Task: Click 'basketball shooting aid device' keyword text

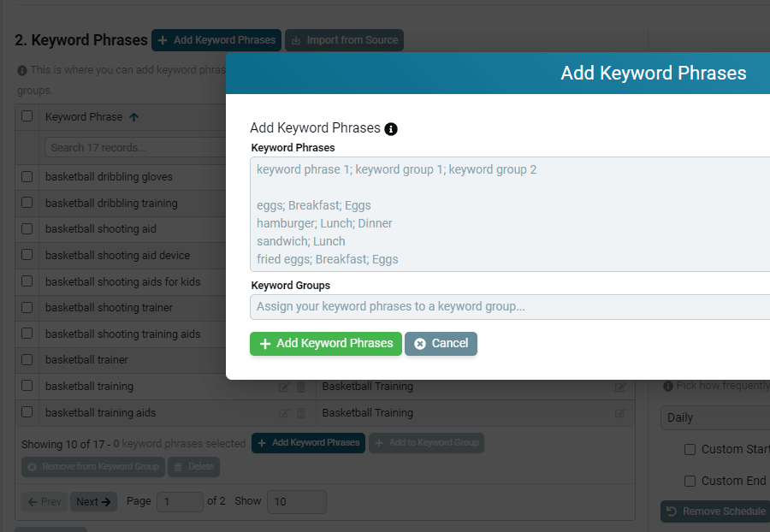Action: point(117,255)
